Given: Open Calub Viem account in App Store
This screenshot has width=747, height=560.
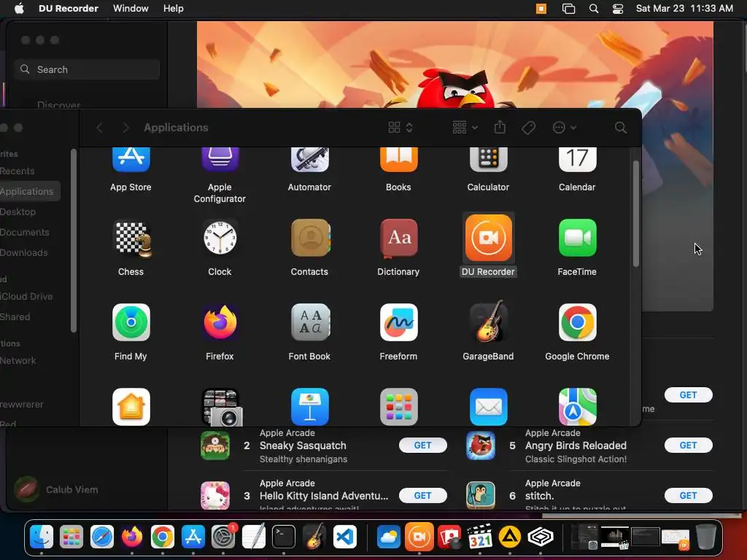Looking at the screenshot, I should tap(56, 489).
